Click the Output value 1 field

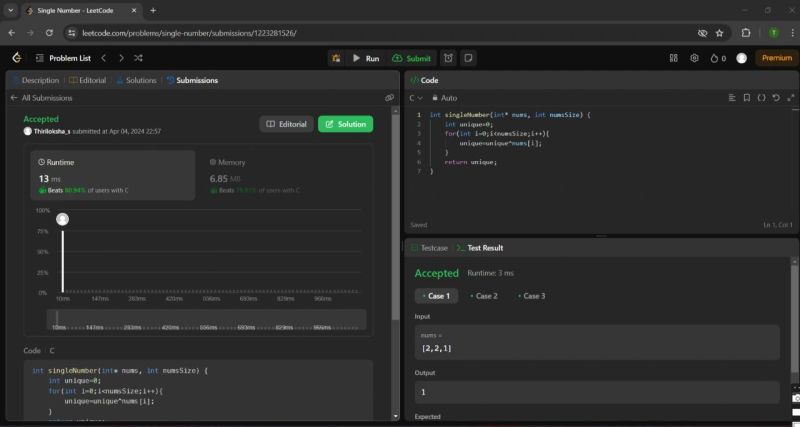[x=597, y=392]
